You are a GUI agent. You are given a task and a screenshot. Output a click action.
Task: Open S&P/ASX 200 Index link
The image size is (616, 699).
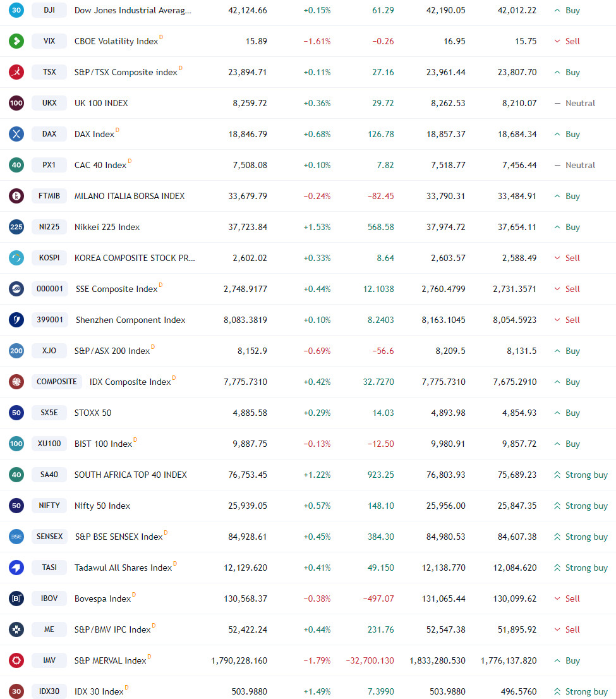click(x=112, y=351)
